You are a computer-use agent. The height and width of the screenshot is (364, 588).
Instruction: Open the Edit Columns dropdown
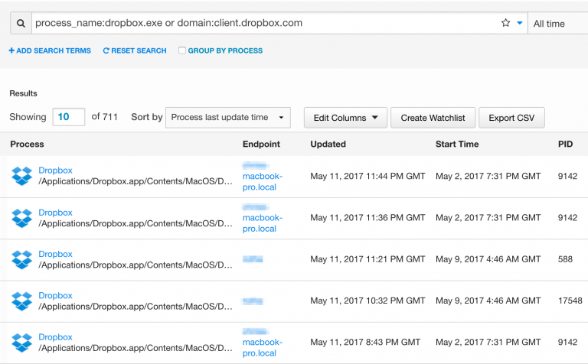click(345, 118)
